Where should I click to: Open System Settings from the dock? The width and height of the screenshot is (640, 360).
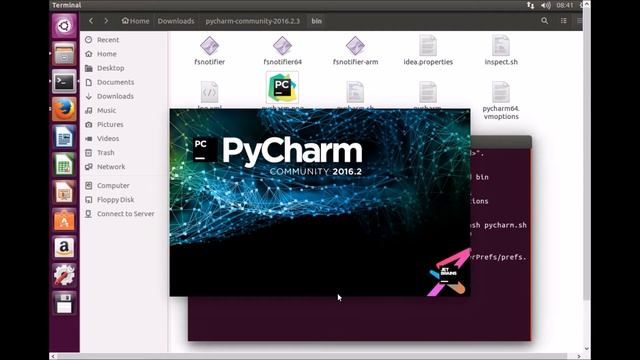click(64, 276)
